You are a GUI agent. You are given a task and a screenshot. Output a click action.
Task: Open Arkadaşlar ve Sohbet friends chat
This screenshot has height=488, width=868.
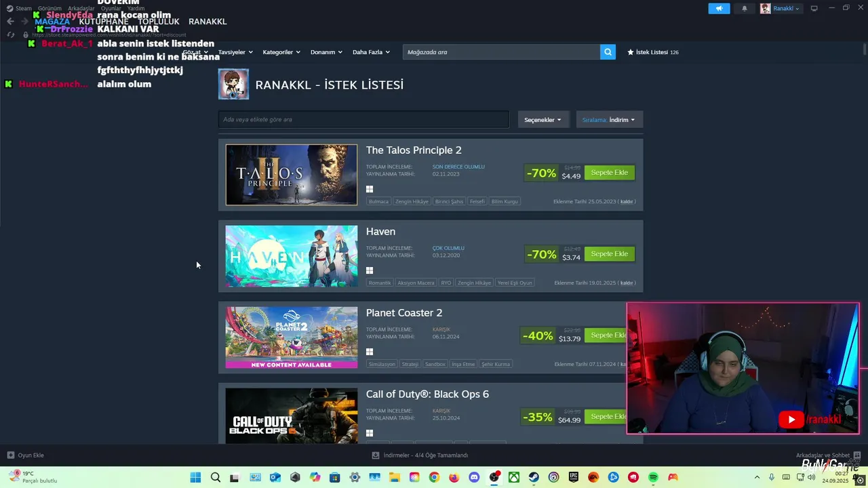[x=828, y=455]
